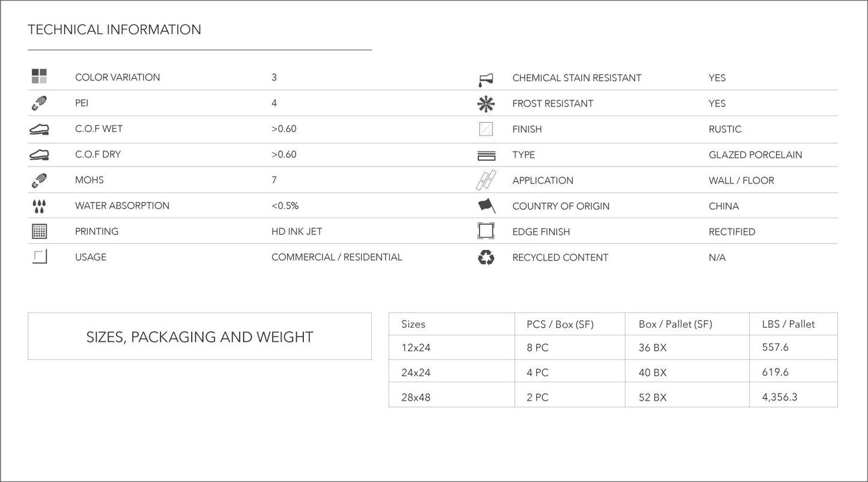Click the footprint icon beside PEI
The height and width of the screenshot is (482, 868).
[39, 103]
